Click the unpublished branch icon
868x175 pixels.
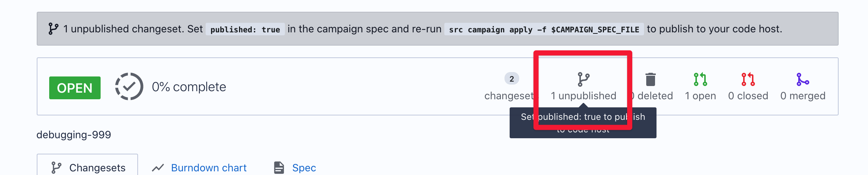(583, 79)
